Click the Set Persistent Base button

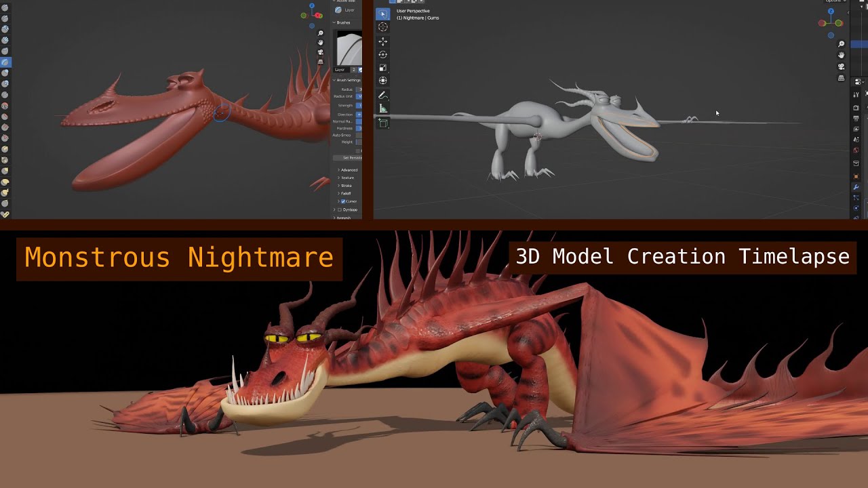(x=348, y=158)
